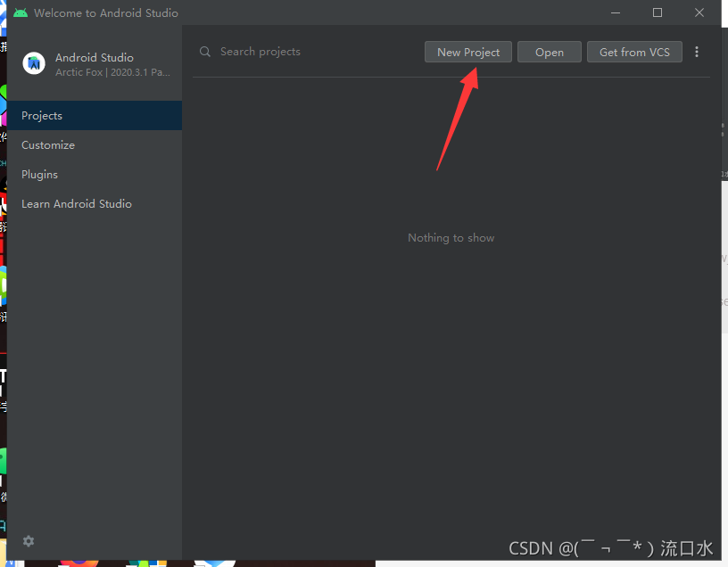Select the Plugins tab
Image resolution: width=728 pixels, height=567 pixels.
pos(95,175)
